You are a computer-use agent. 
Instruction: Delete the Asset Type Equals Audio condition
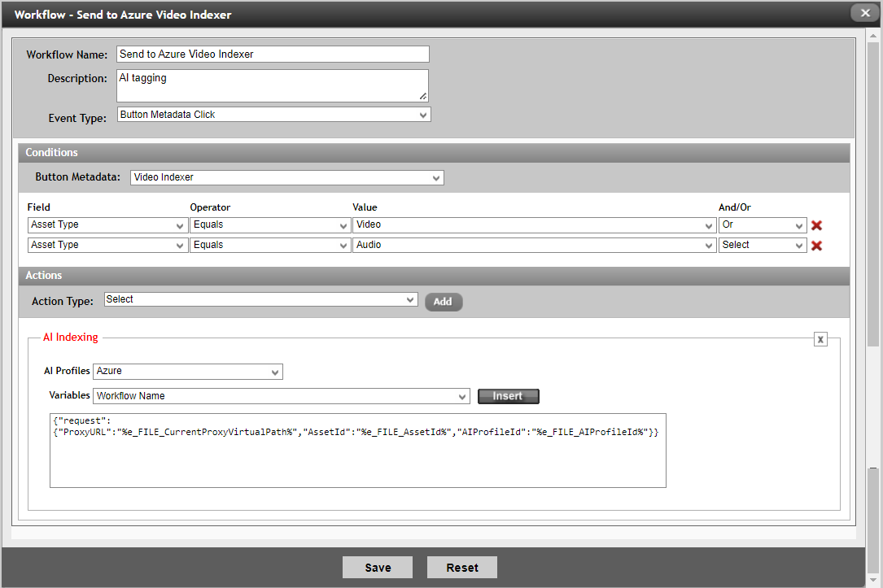coord(816,246)
